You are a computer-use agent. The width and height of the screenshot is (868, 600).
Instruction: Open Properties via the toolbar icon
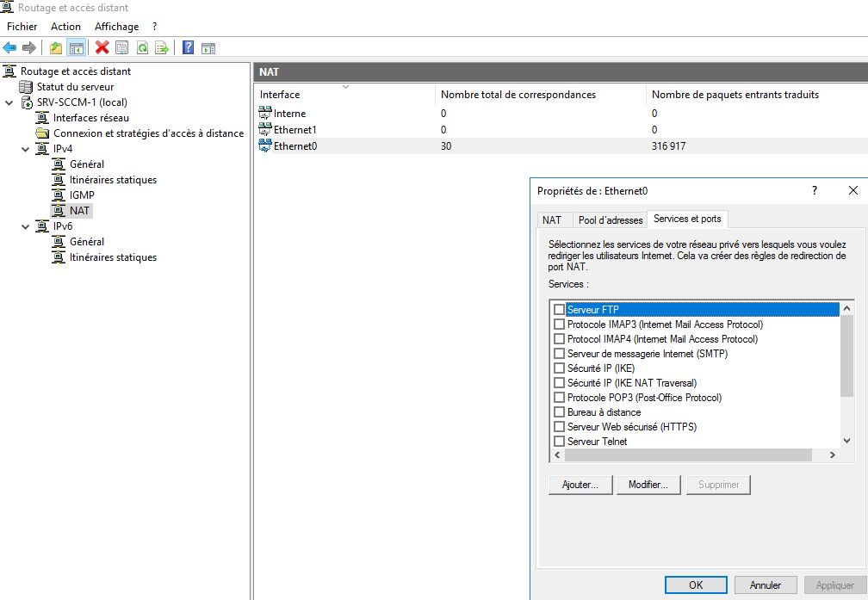[122, 48]
